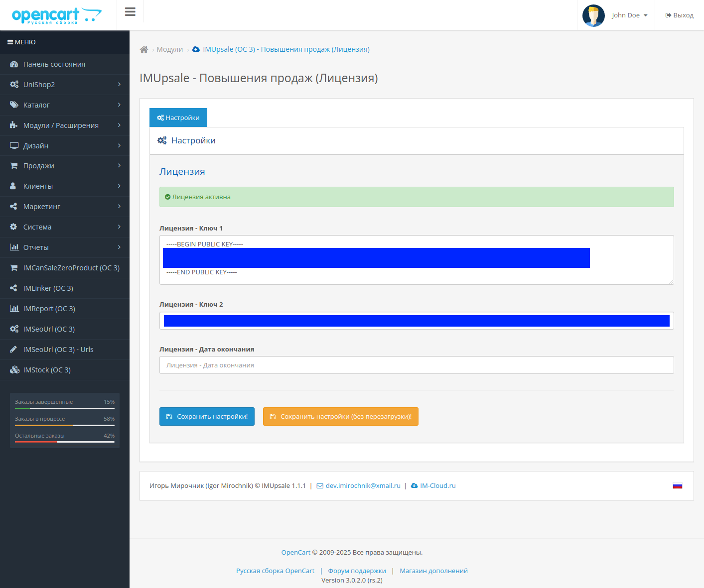The width and height of the screenshot is (704, 588).
Task: Click the dev.imirochnik@xmail.ru email link
Action: pyautogui.click(x=363, y=486)
